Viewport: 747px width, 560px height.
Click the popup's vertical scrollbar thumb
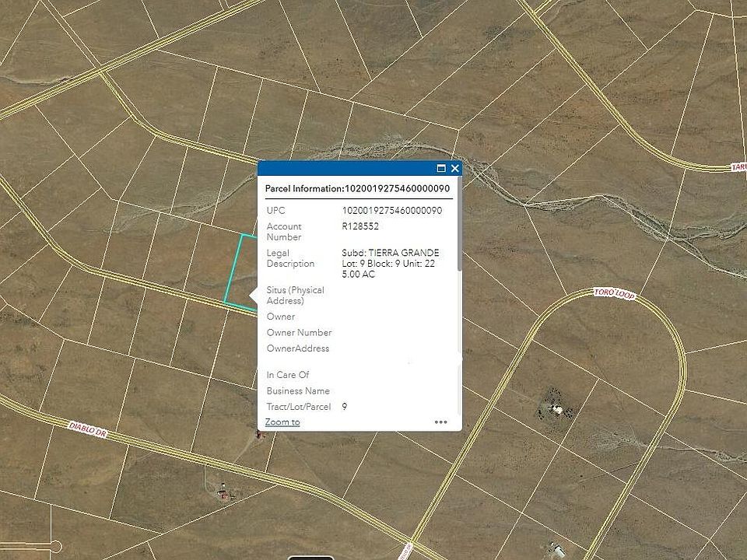click(459, 224)
